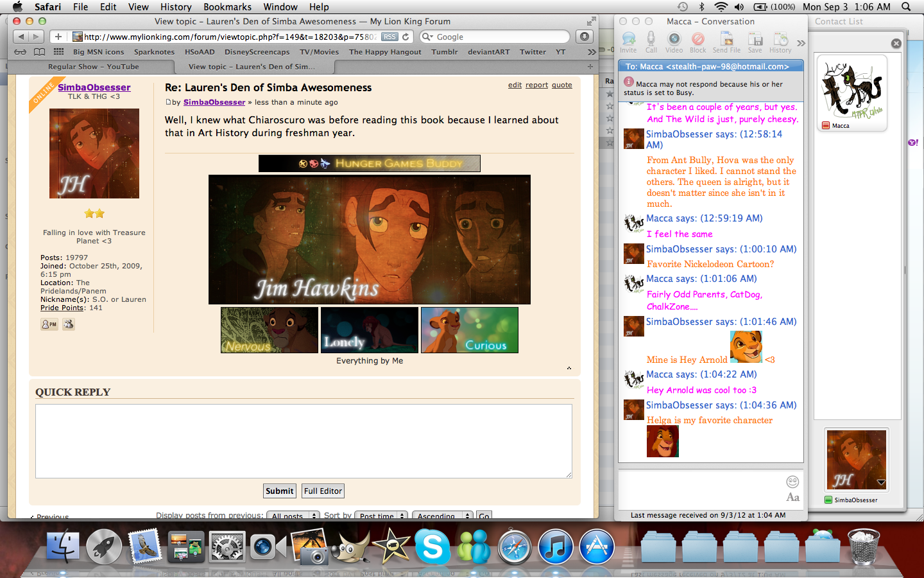Reload the page in the address bar
The height and width of the screenshot is (578, 924).
point(406,37)
